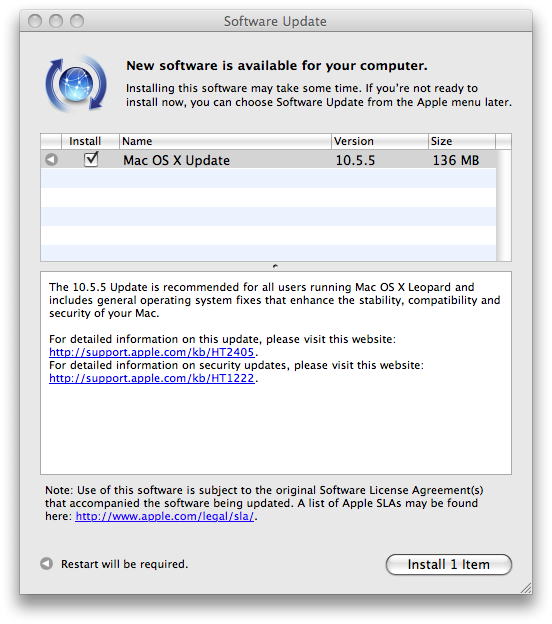Click restart icon next to 'Restart will be required.'
The height and width of the screenshot is (624, 552).
tap(47, 563)
